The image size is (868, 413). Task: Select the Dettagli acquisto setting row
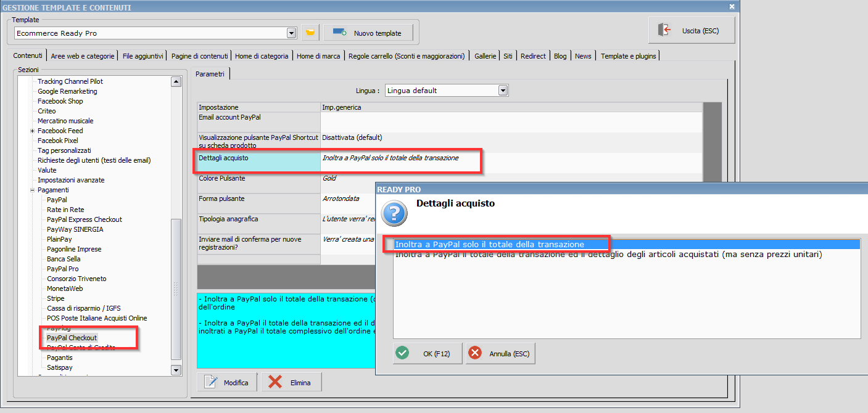coord(450,163)
